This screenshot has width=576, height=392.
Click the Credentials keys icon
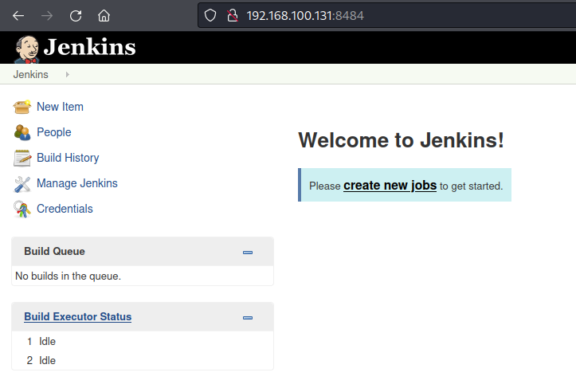(x=22, y=209)
